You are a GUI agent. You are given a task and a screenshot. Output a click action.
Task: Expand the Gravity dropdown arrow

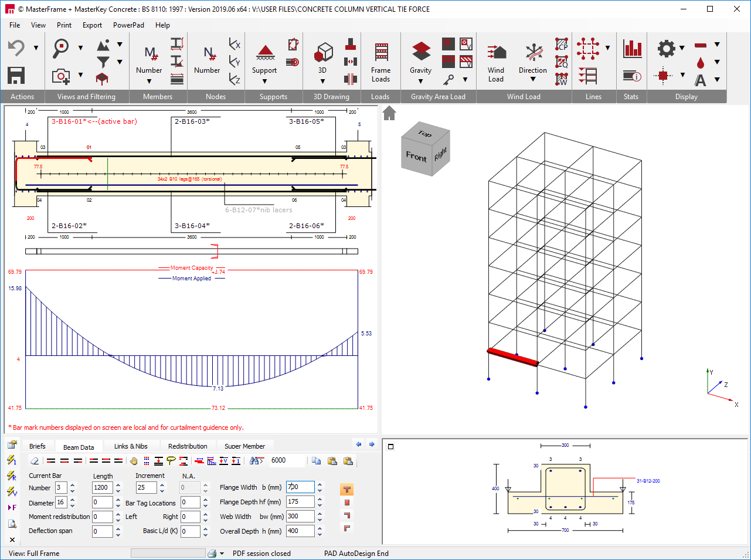[420, 82]
